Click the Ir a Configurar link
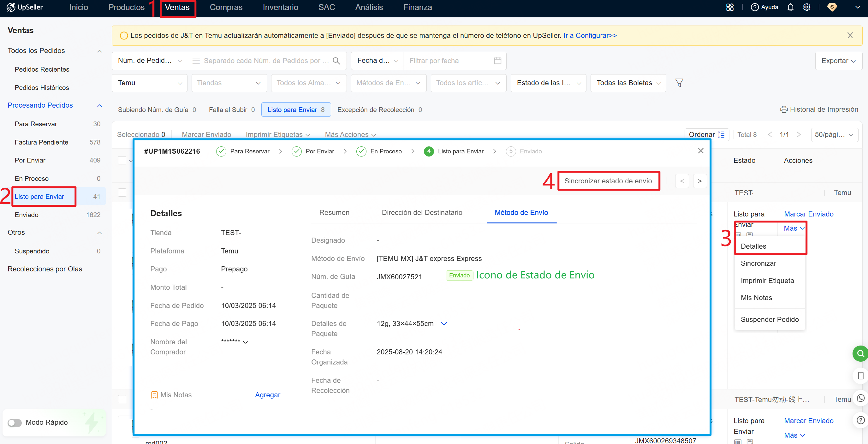The image size is (868, 444). [x=590, y=35]
